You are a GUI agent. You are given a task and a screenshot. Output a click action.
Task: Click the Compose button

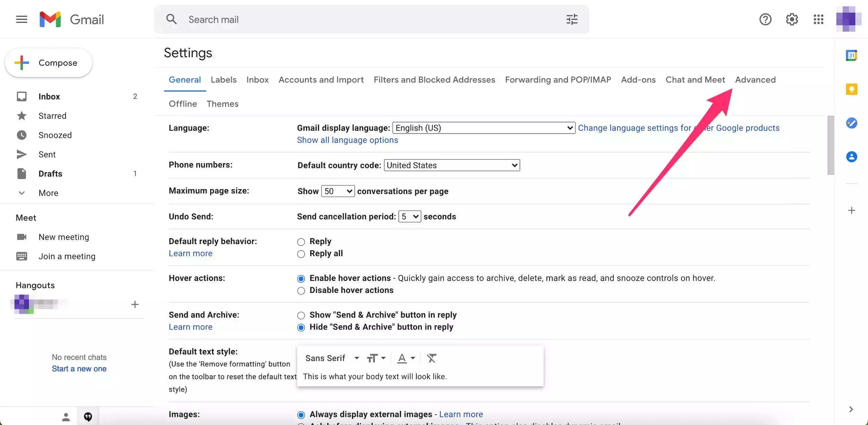[49, 63]
